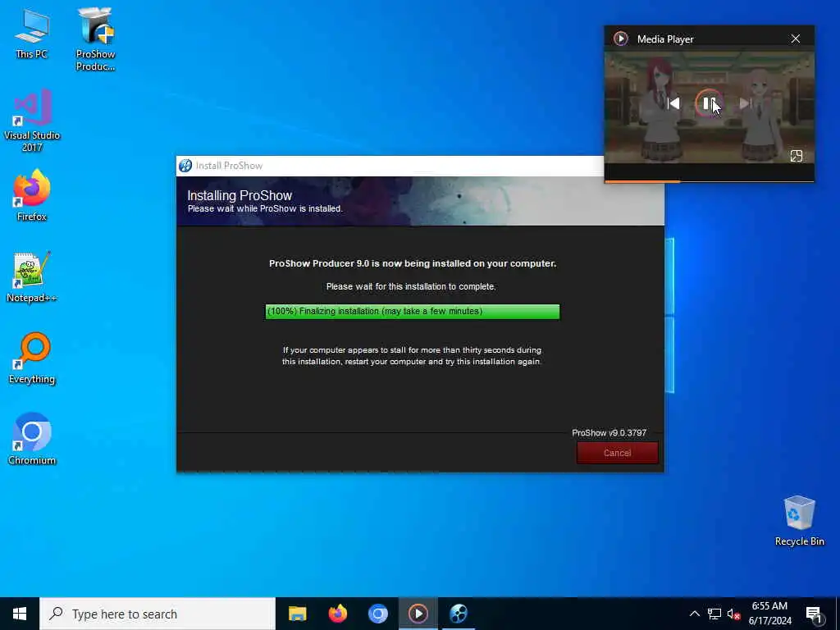Click the 'ProShow v9.0.3797' version text
The height and width of the screenshot is (630, 840).
click(x=609, y=433)
